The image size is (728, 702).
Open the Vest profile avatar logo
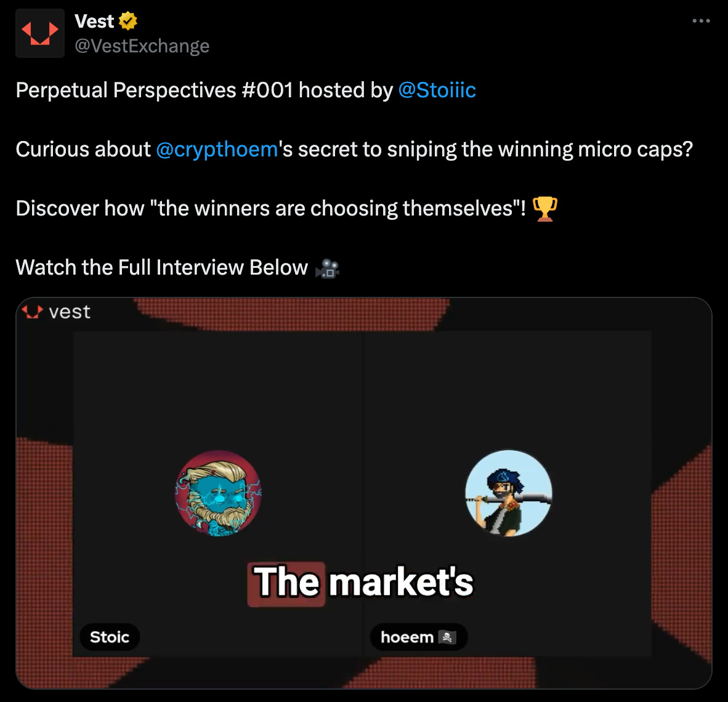40,33
